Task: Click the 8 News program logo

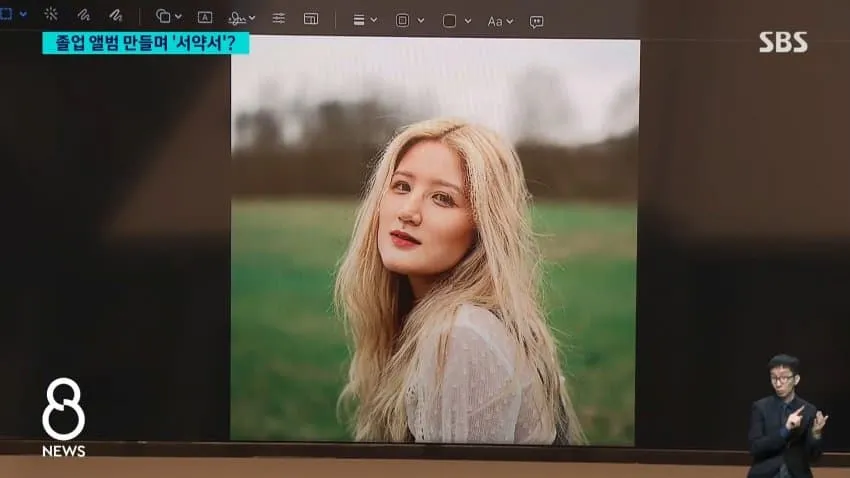Action: (x=63, y=418)
